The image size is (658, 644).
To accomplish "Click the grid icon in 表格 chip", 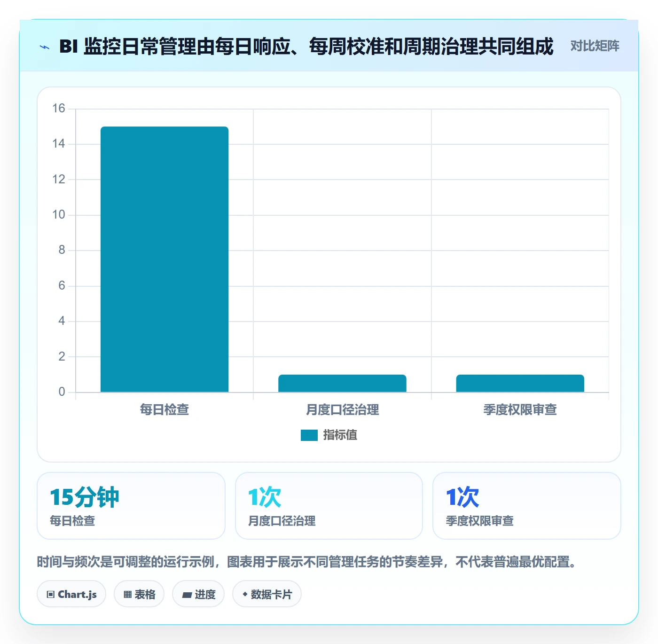I will (127, 595).
